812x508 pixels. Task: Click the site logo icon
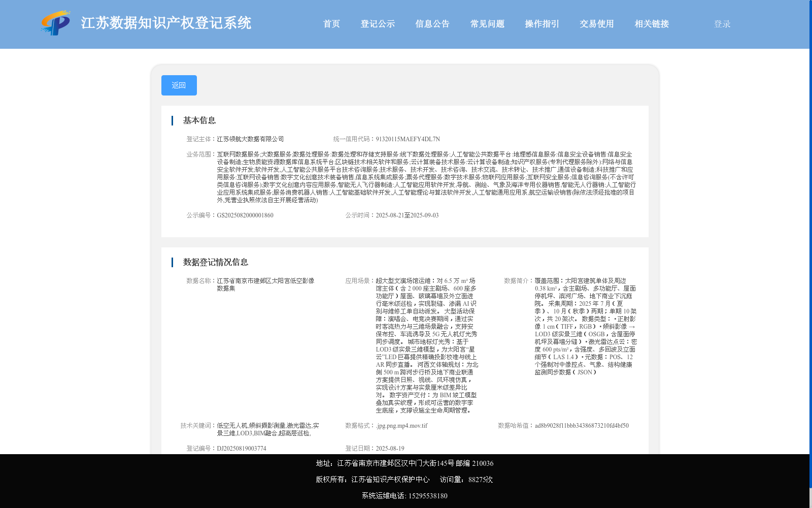pyautogui.click(x=56, y=23)
